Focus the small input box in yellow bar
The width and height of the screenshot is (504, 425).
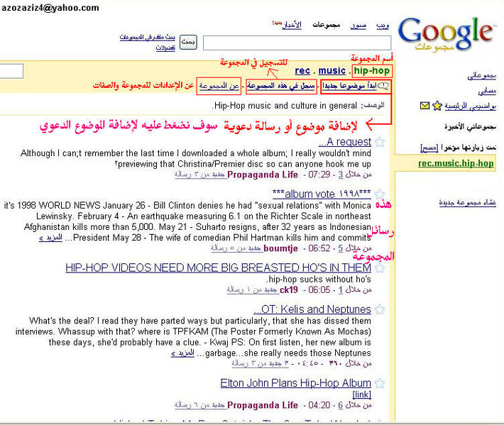[11, 71]
